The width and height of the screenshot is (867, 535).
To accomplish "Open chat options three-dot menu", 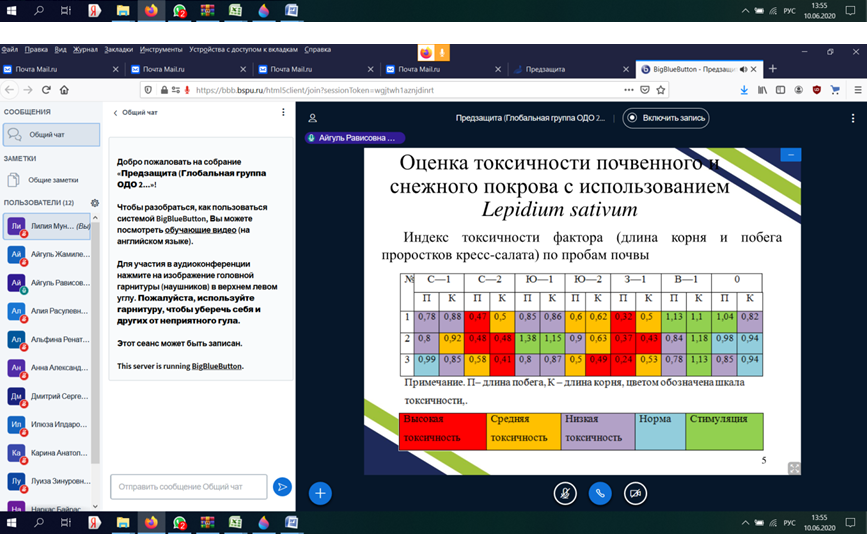I will pos(283,112).
